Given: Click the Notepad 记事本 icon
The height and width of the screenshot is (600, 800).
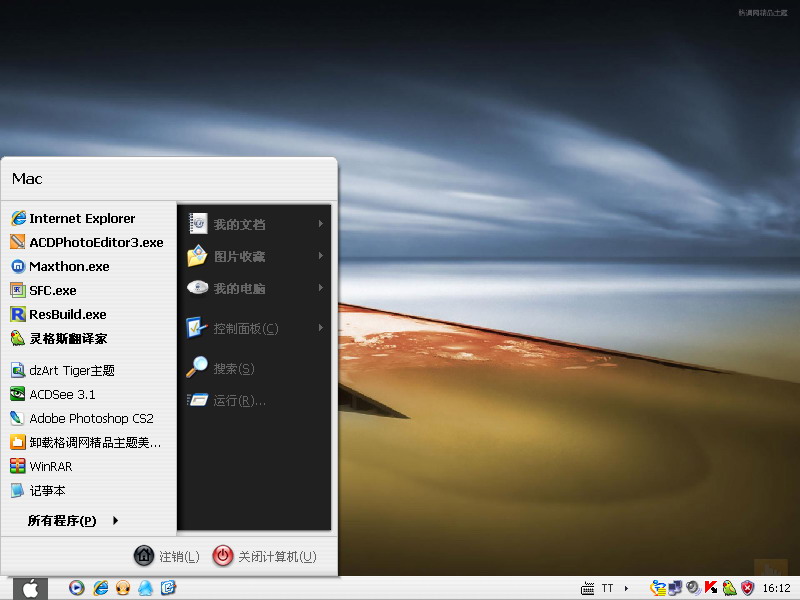Looking at the screenshot, I should tap(17, 490).
